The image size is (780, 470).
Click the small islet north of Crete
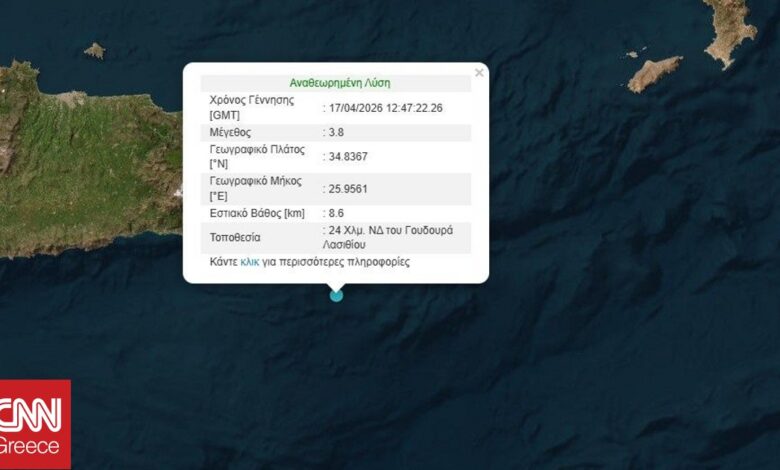pos(95,51)
